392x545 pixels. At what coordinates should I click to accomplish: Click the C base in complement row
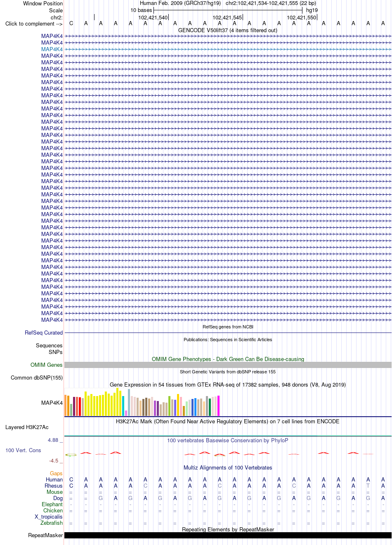coord(71,24)
